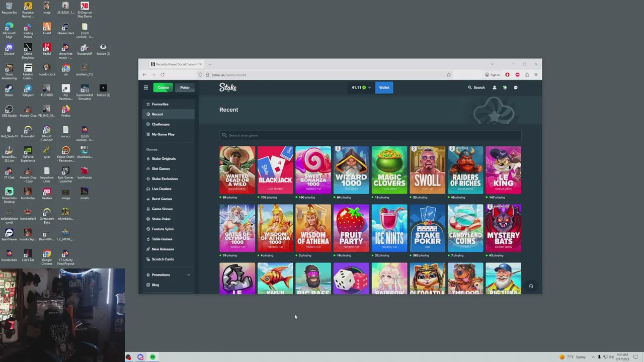Open New Releases category
644x362 pixels.
click(169, 249)
